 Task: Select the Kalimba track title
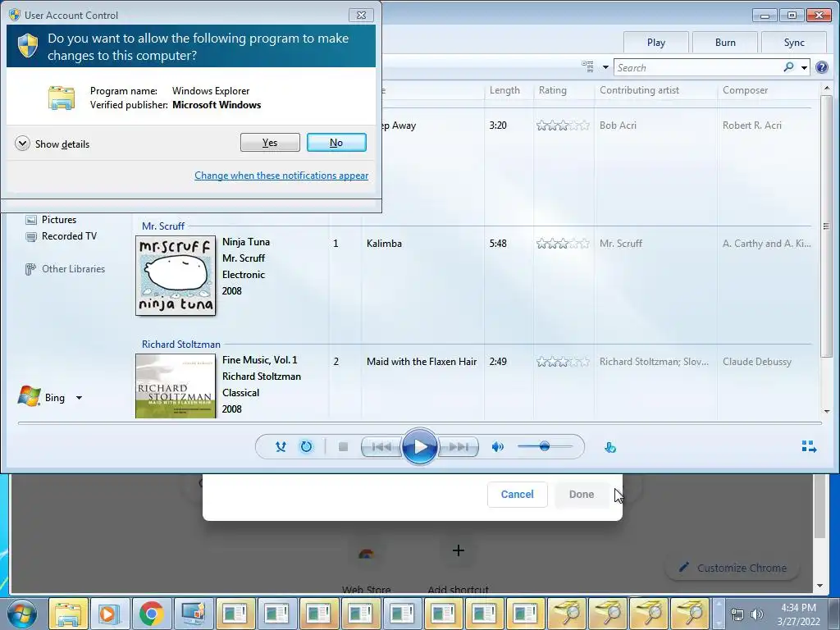coord(384,243)
